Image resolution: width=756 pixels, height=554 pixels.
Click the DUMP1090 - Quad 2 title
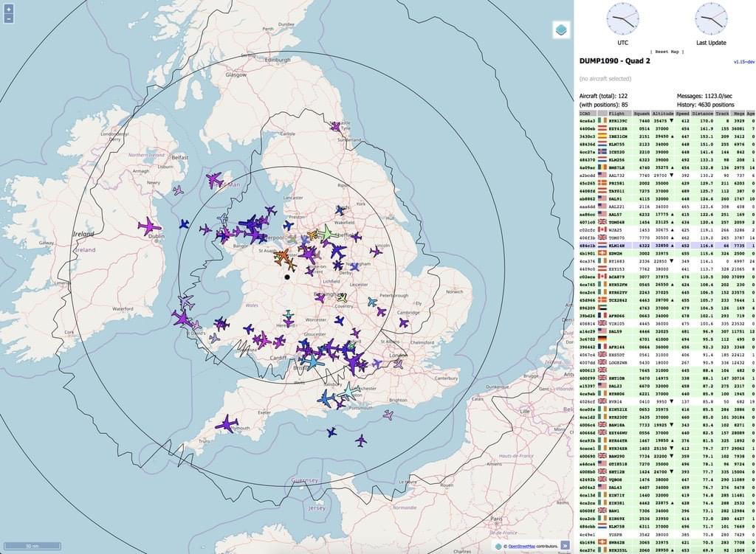[x=615, y=61]
